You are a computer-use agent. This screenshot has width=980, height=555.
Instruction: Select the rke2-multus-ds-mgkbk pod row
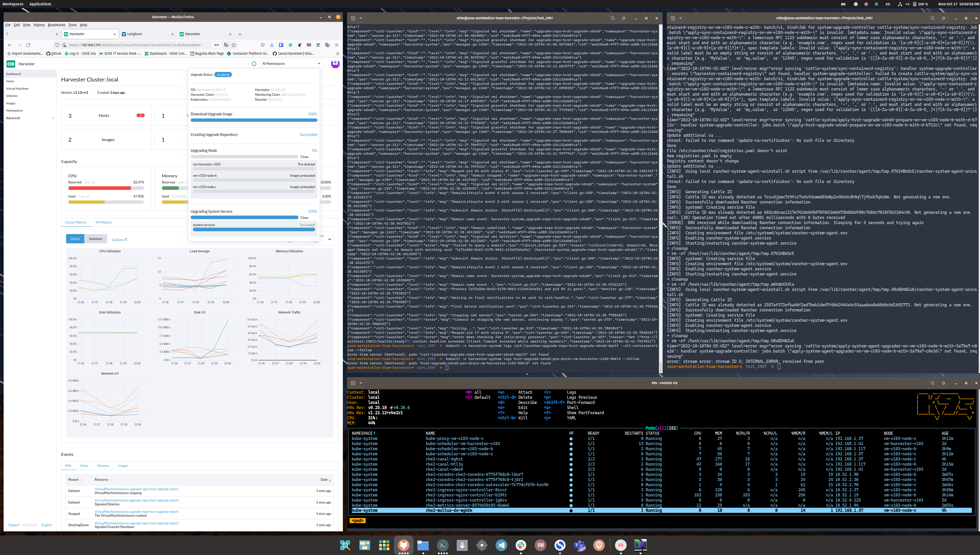click(x=450, y=510)
